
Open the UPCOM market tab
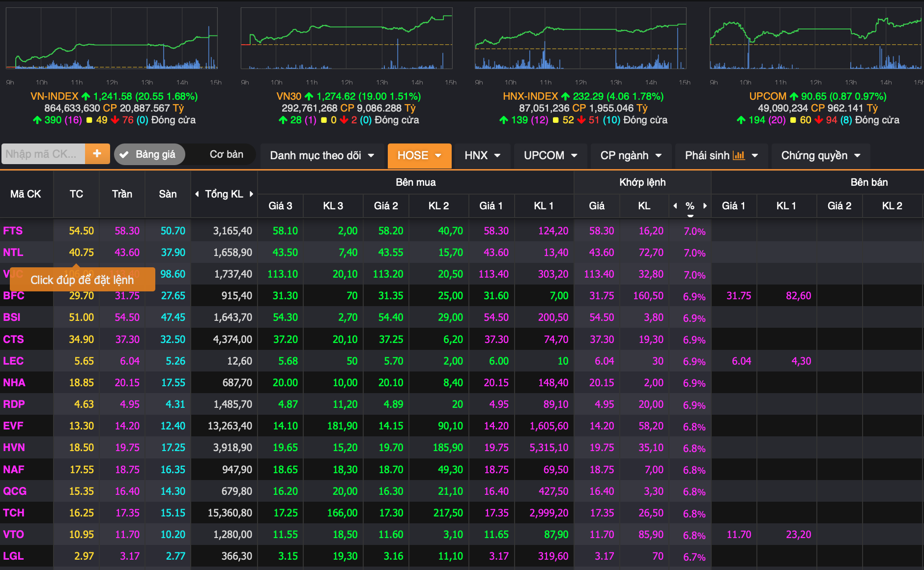[550, 155]
